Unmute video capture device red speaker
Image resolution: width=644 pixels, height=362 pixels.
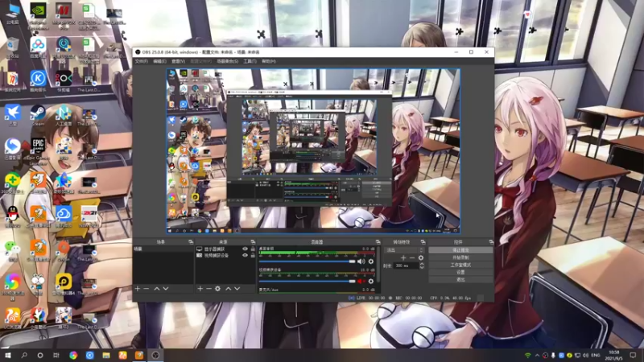tap(361, 281)
